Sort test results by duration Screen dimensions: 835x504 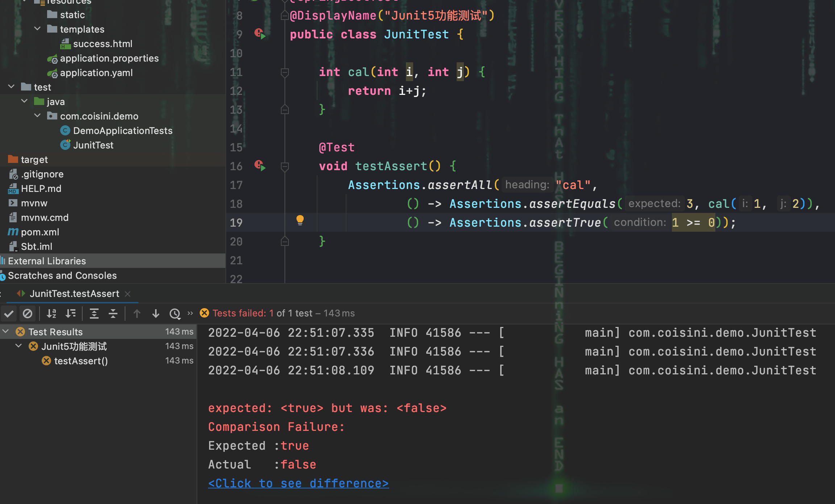(x=70, y=314)
